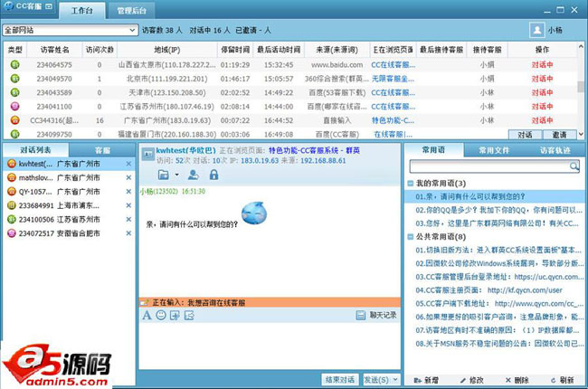Collapse the 公共常用语 group
This screenshot has width=588, height=389.
pos(411,236)
